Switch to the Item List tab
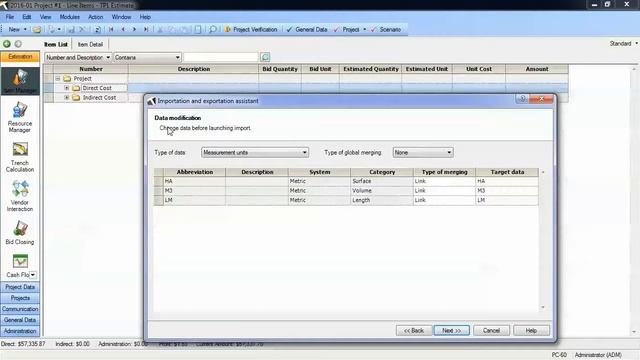Image resolution: width=640 pixels, height=360 pixels. pos(56,44)
